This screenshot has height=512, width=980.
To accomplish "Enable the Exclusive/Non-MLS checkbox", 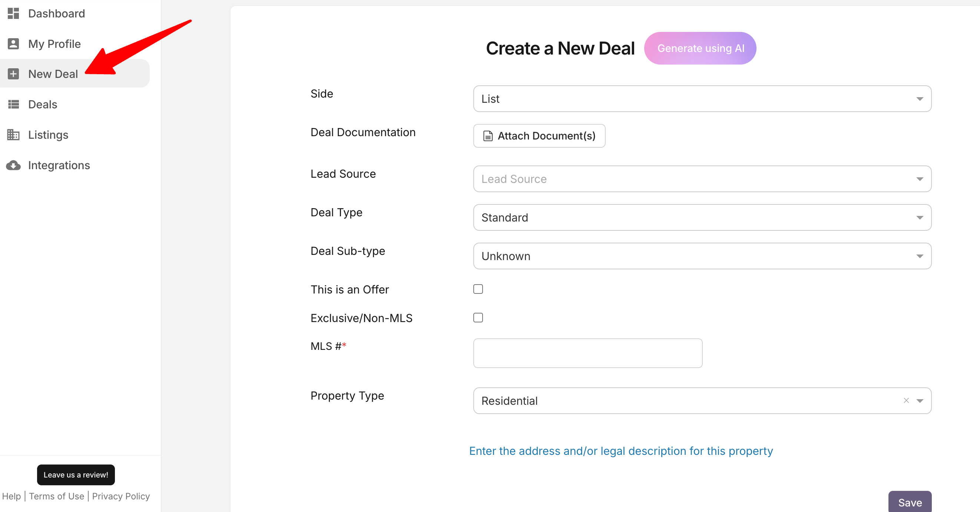I will point(478,318).
